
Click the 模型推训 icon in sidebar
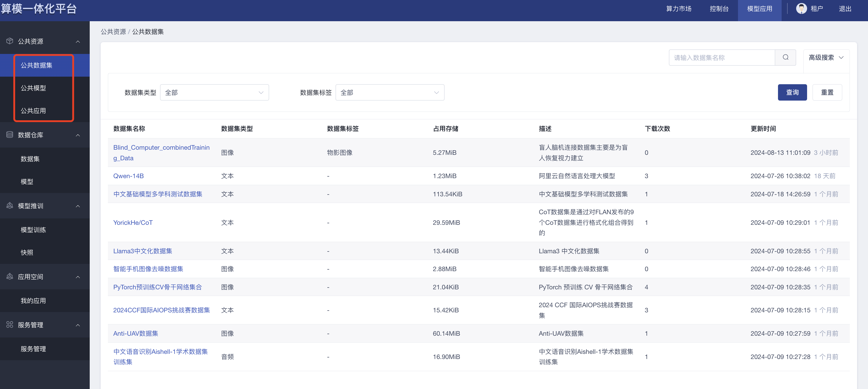[x=10, y=206]
